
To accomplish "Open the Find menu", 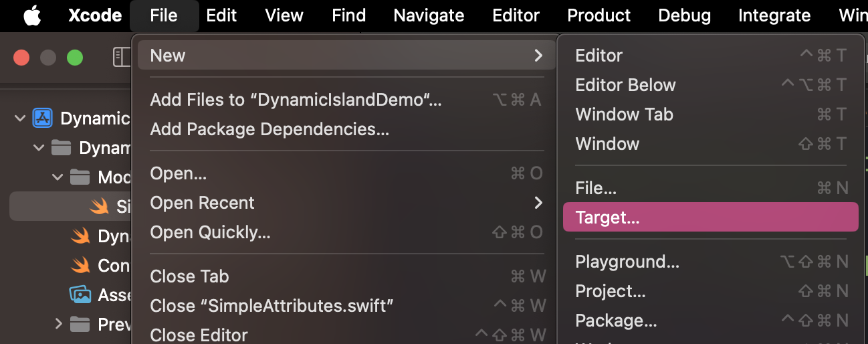I will 348,15.
